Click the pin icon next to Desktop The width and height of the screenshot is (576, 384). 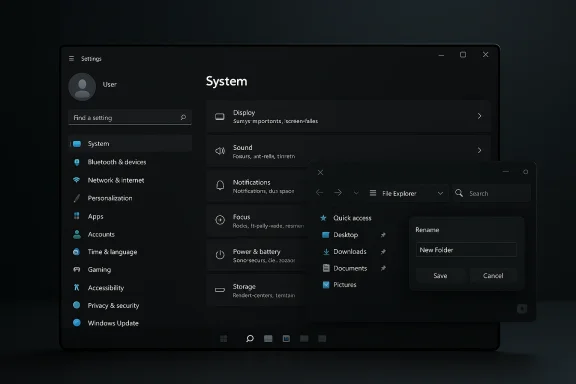click(x=383, y=235)
